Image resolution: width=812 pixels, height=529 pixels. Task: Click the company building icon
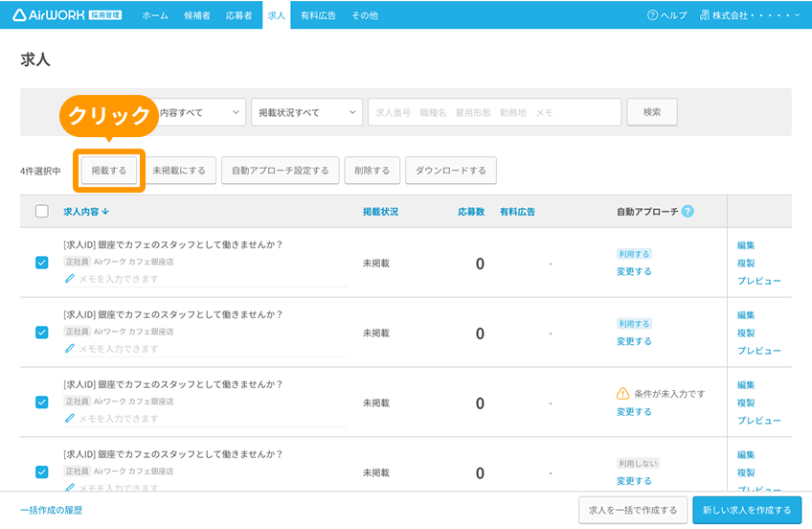(x=705, y=15)
